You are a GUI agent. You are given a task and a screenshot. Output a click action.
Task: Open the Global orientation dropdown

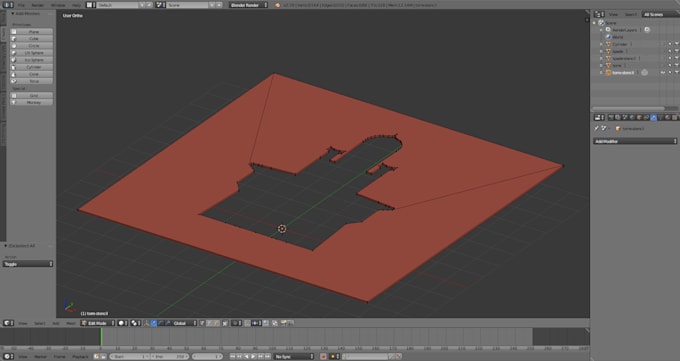click(185, 323)
